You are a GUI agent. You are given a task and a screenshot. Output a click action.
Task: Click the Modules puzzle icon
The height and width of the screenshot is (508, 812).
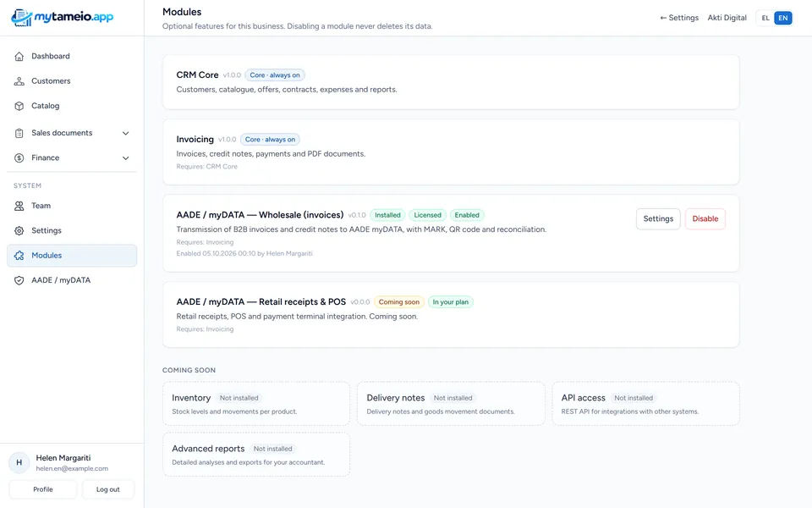[x=19, y=256]
